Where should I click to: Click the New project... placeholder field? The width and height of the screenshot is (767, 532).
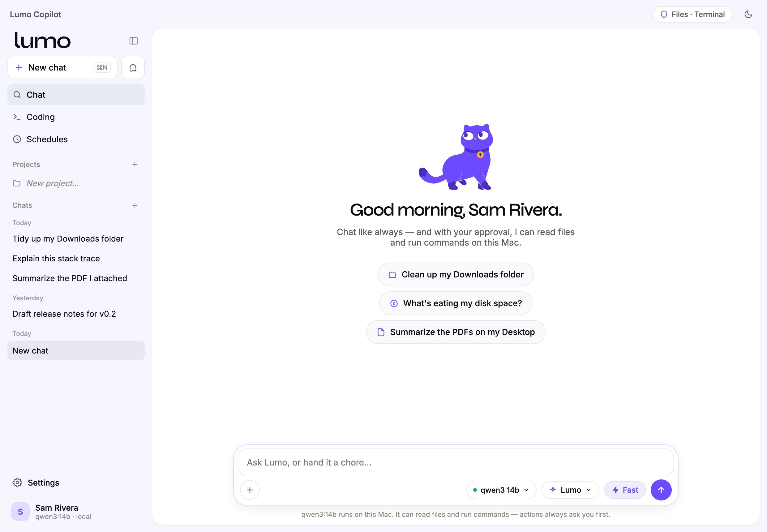[x=76, y=183]
